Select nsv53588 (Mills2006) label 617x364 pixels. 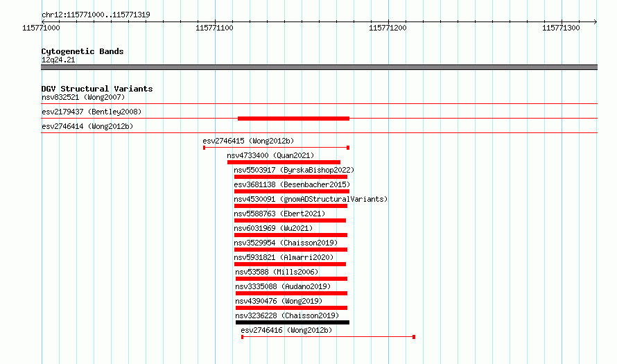point(277,272)
